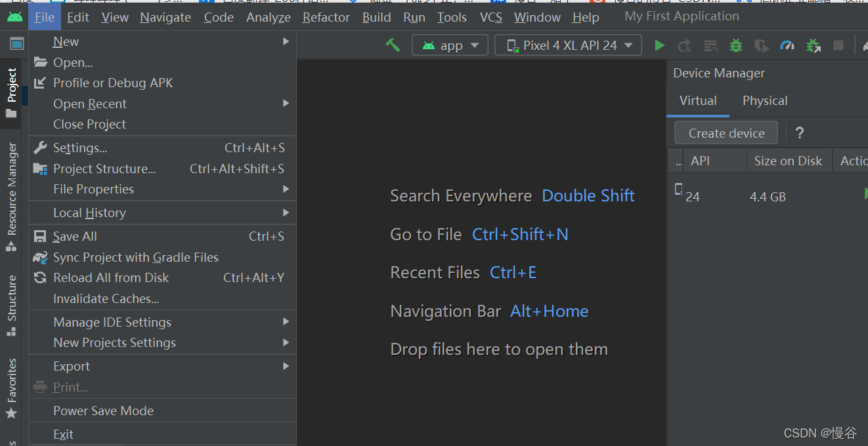Run the app using the green play icon

[x=660, y=45]
